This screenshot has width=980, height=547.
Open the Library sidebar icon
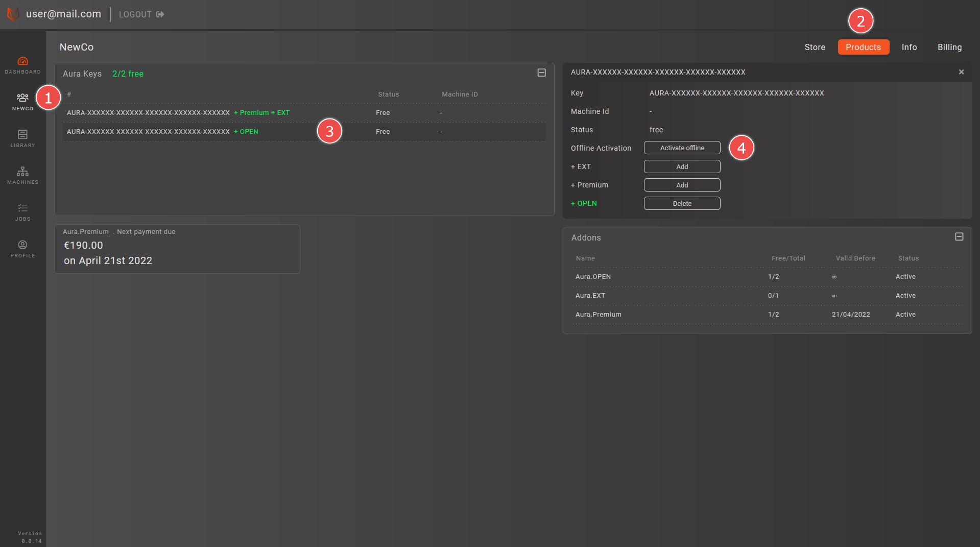click(22, 138)
